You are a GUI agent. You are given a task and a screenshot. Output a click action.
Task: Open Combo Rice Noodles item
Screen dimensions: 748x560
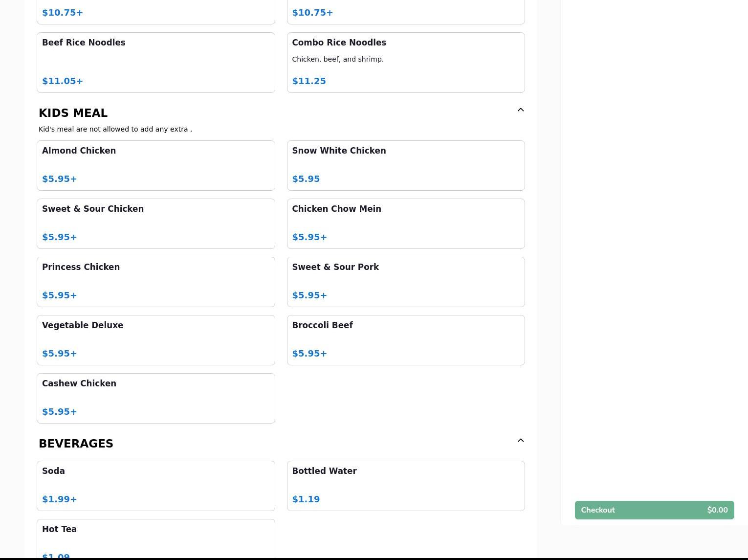coord(405,63)
